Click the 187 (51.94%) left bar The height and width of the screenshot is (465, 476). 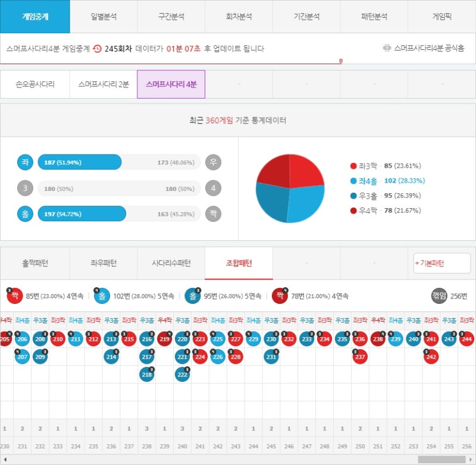coord(80,162)
